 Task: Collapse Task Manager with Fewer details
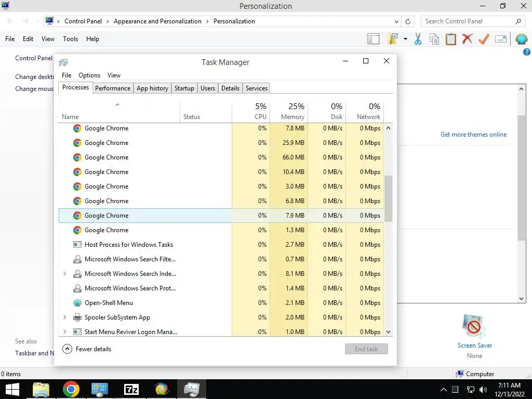tap(87, 349)
